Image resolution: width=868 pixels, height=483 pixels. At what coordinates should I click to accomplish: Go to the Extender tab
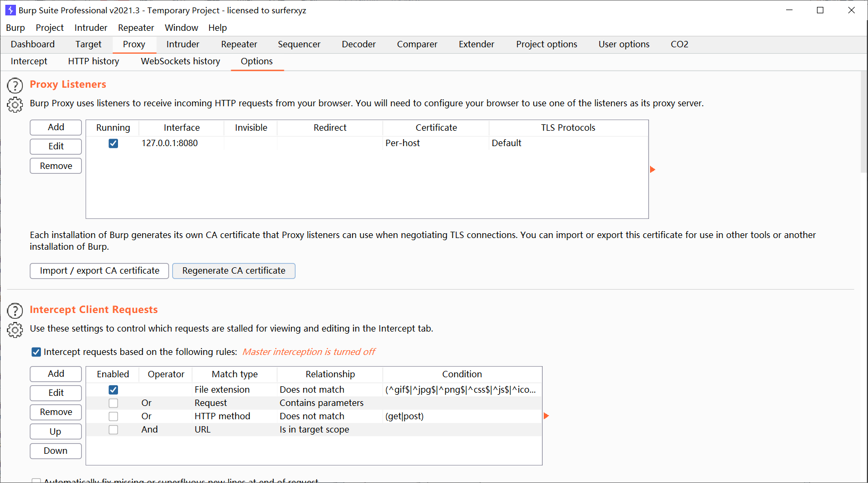[x=477, y=44]
